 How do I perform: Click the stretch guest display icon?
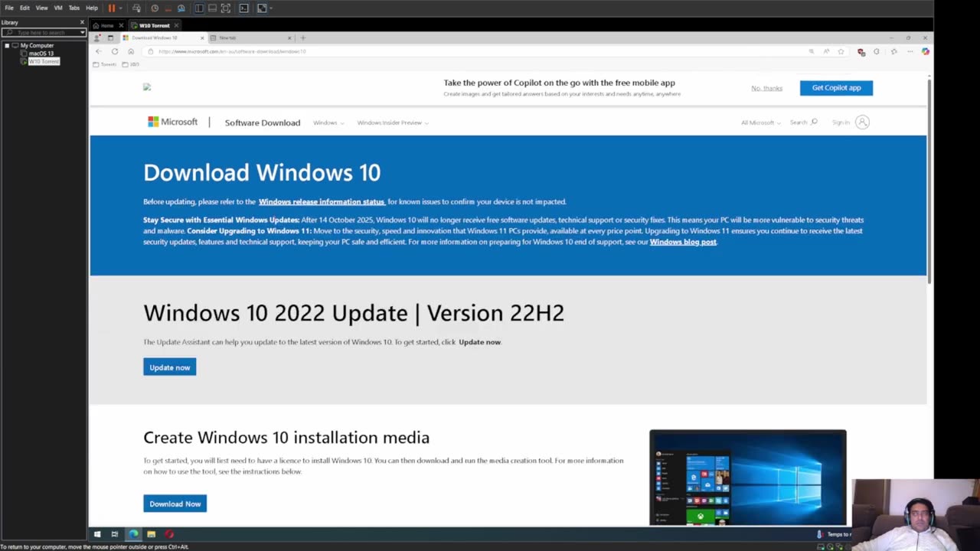tap(262, 8)
